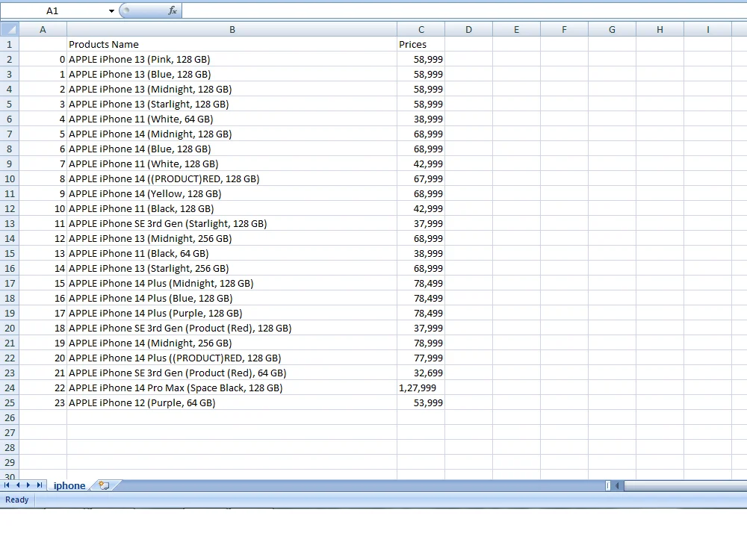Select cell APPLE iPhone 14 Pro Max (Space Black, 128 GB)
The width and height of the screenshot is (747, 560).
pyautogui.click(x=232, y=388)
